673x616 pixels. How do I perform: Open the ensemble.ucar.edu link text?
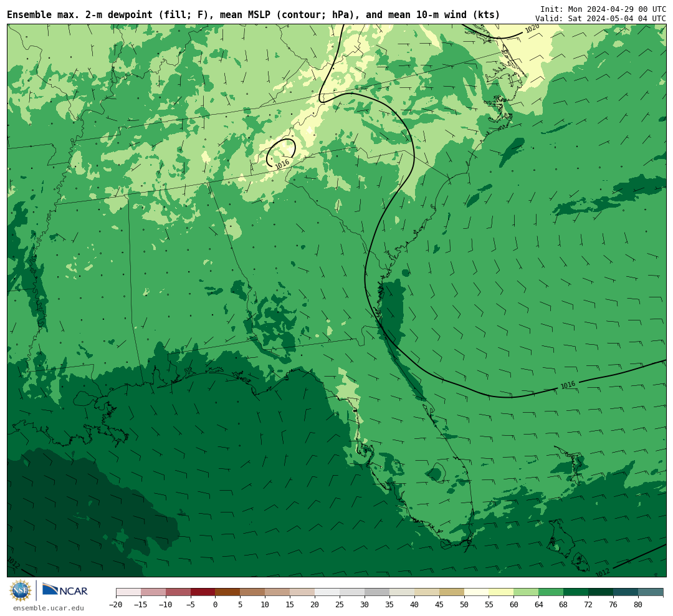(49, 608)
